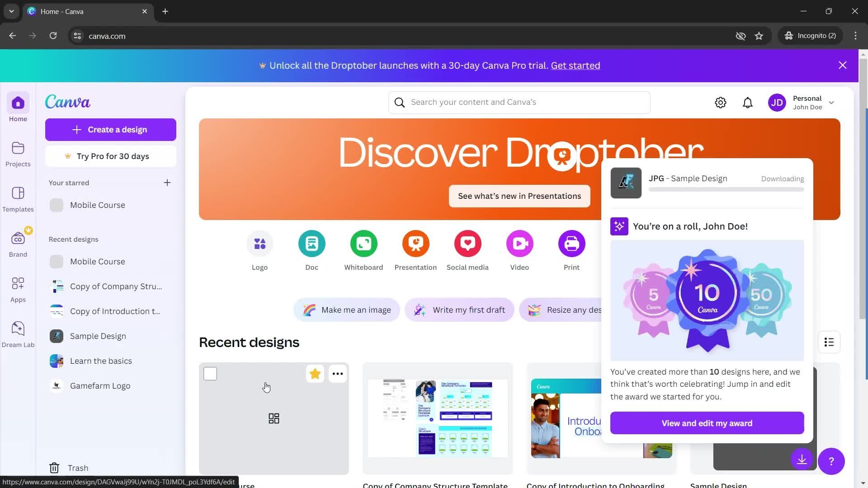Select the Projects menu item
The height and width of the screenshot is (488, 868).
coord(17,153)
